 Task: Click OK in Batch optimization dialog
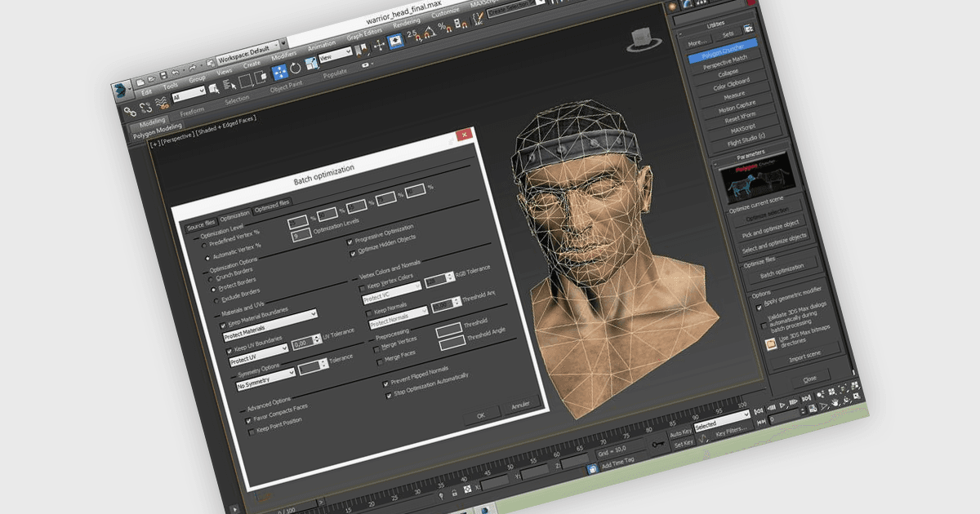pyautogui.click(x=481, y=415)
